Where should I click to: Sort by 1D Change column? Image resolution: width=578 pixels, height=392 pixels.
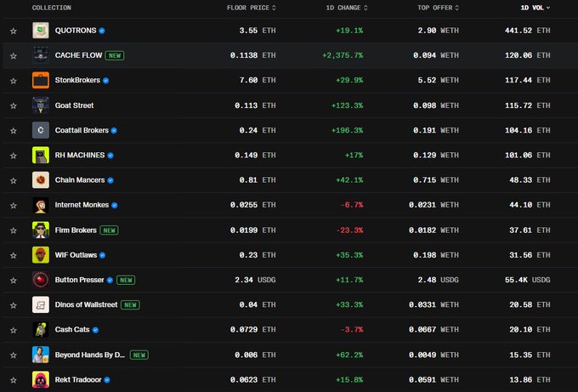(347, 8)
